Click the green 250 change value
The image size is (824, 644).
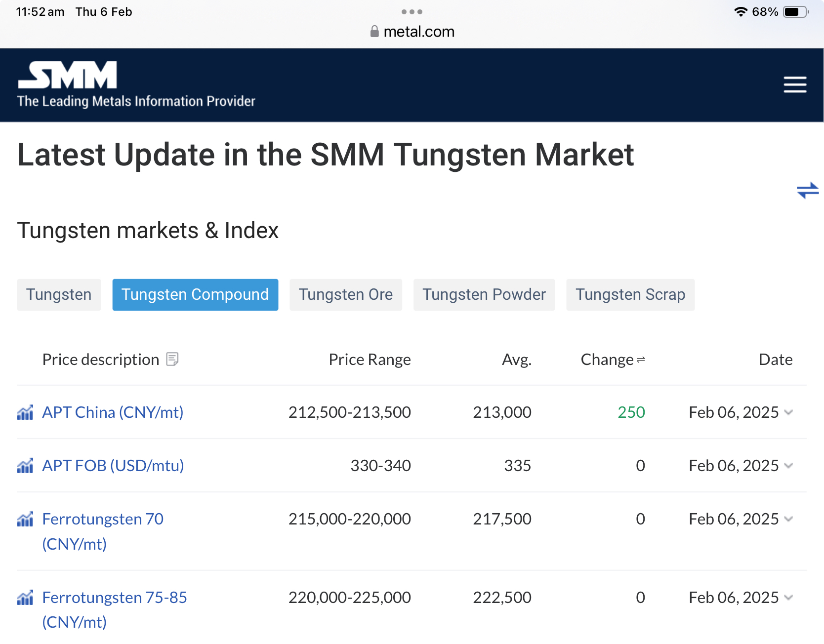[x=631, y=412]
